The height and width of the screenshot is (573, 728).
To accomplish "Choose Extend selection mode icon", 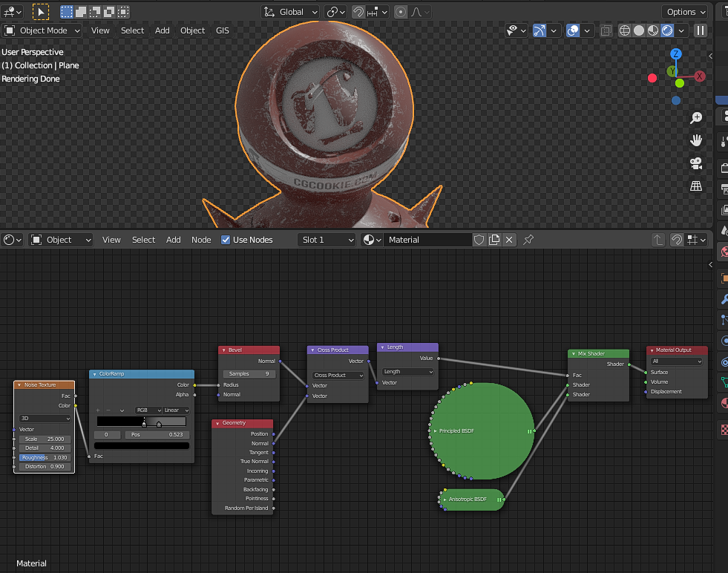I will 81,12.
